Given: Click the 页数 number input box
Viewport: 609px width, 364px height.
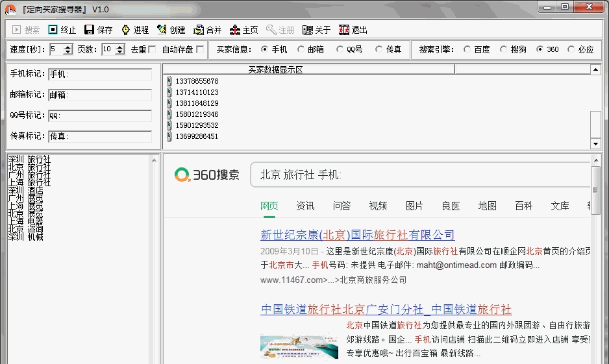Looking at the screenshot, I should click(x=109, y=49).
